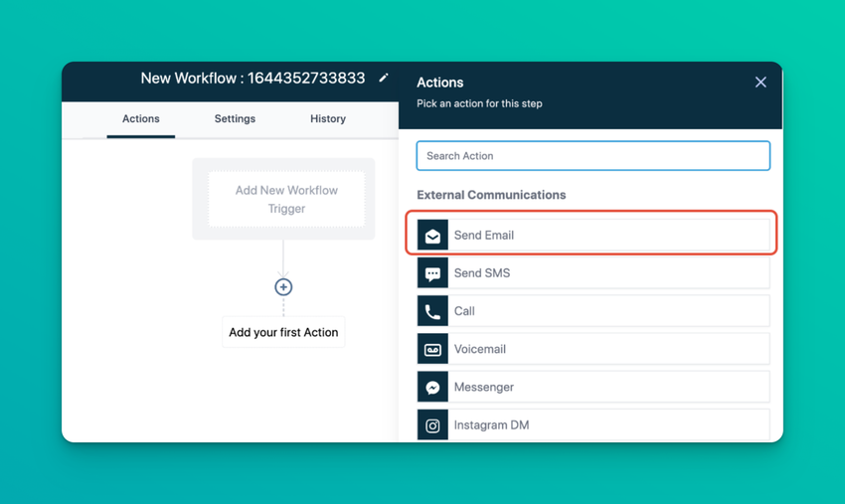This screenshot has width=845, height=504.
Task: Choose the Send SMS action
Action: (593, 272)
